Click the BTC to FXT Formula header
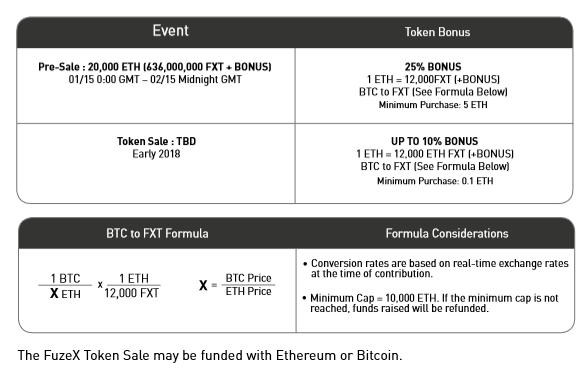583x380 pixels. (157, 234)
